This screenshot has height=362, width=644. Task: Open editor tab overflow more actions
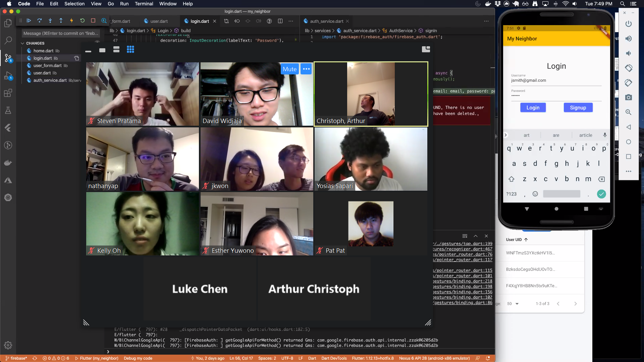(x=291, y=21)
